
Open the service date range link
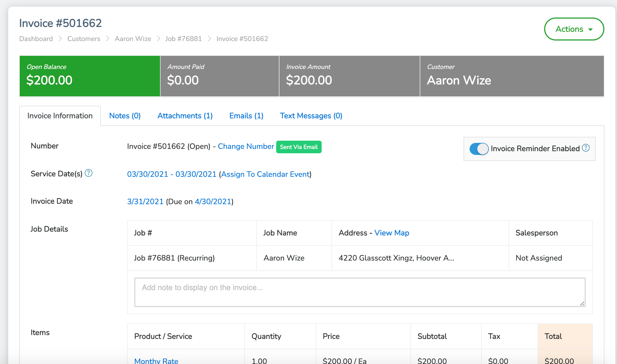172,174
